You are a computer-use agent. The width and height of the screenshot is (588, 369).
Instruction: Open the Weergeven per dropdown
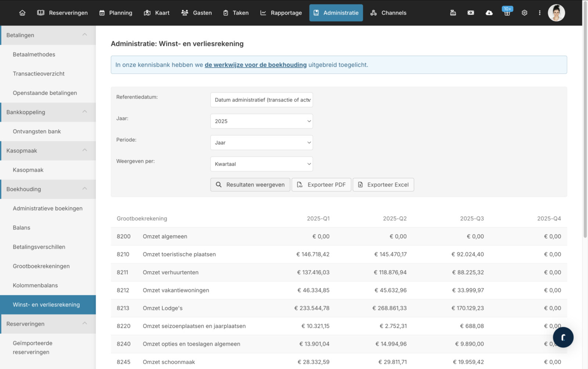(x=261, y=164)
